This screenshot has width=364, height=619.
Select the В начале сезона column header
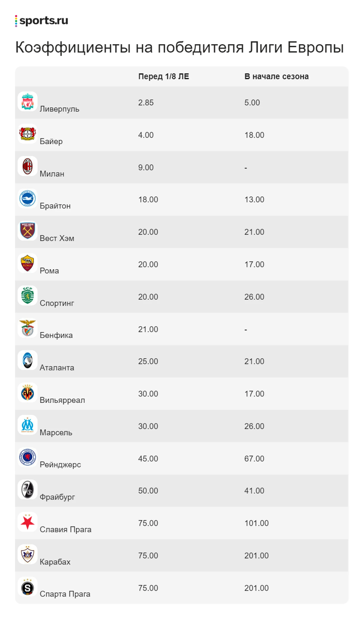(x=276, y=76)
